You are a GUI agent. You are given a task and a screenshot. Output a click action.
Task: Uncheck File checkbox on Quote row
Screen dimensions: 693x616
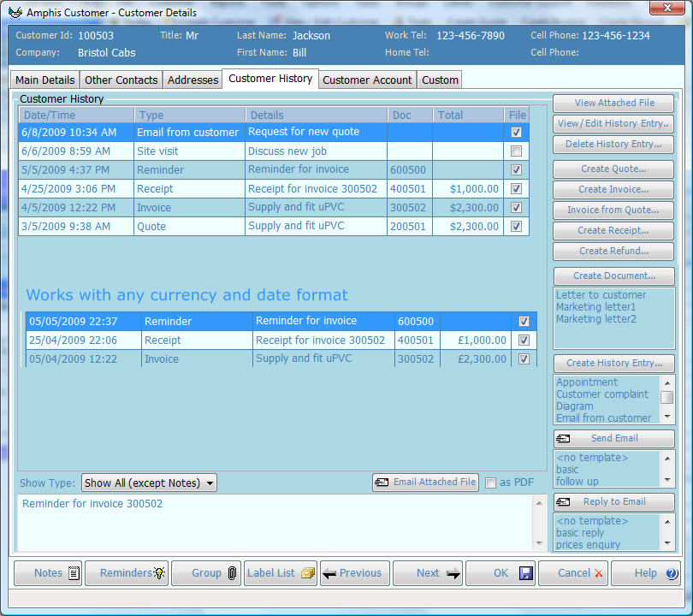tap(516, 227)
